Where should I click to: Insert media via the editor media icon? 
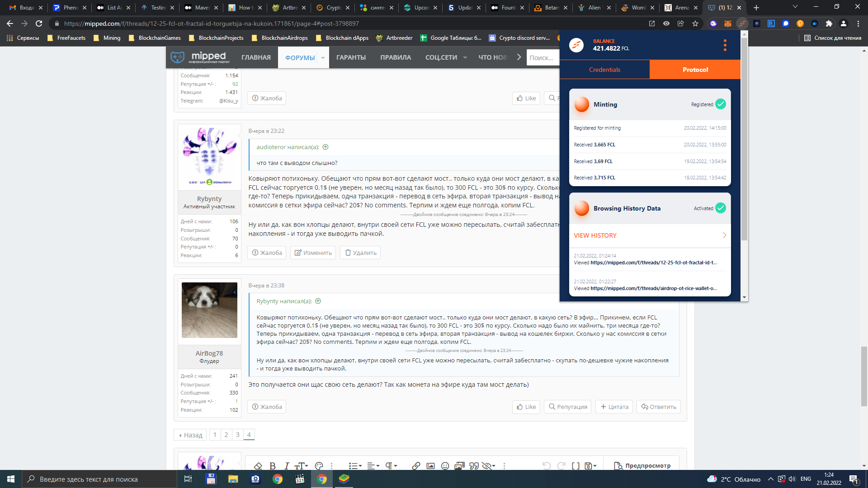point(460,466)
